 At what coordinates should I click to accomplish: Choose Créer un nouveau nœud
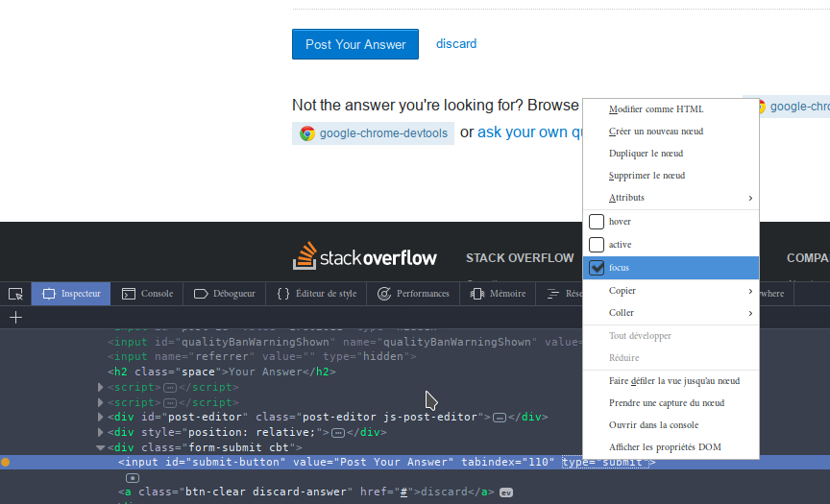671,132
